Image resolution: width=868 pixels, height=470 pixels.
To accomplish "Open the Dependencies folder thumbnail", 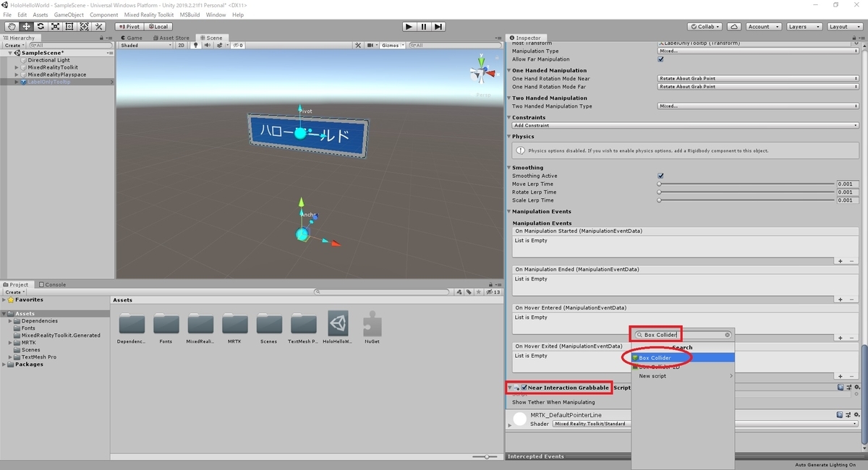I will [132, 324].
